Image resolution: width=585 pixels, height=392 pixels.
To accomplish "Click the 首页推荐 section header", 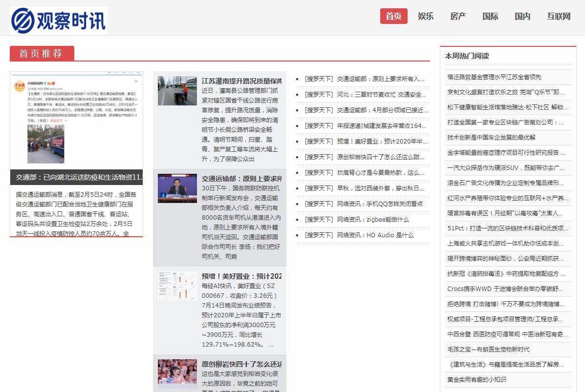I will (42, 53).
